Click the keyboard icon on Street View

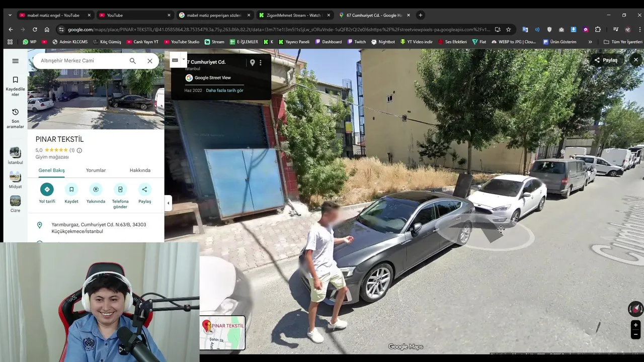175,60
